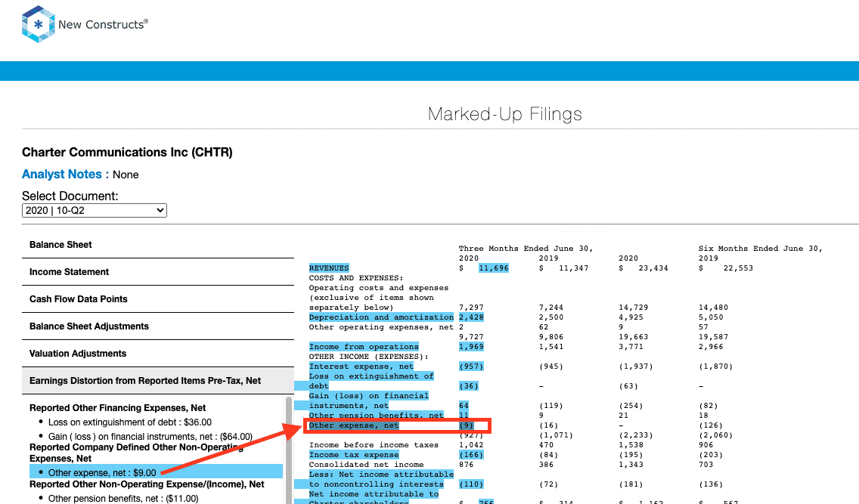Click highlighted noncontrolling interests value (110)

pos(471,485)
